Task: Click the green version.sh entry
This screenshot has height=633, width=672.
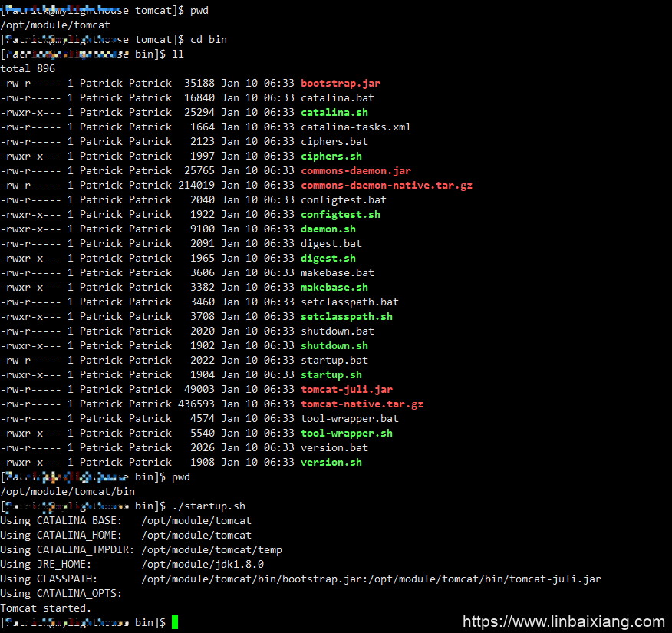Action: [x=331, y=462]
